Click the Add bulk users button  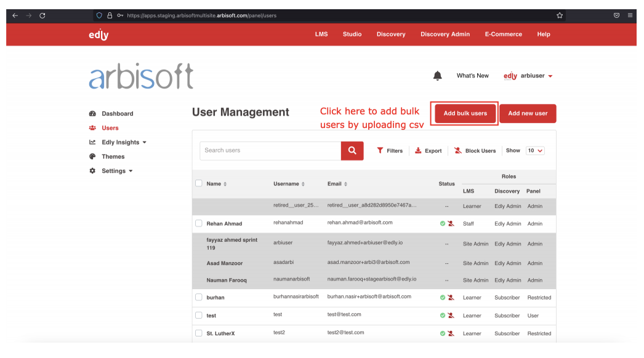point(465,113)
